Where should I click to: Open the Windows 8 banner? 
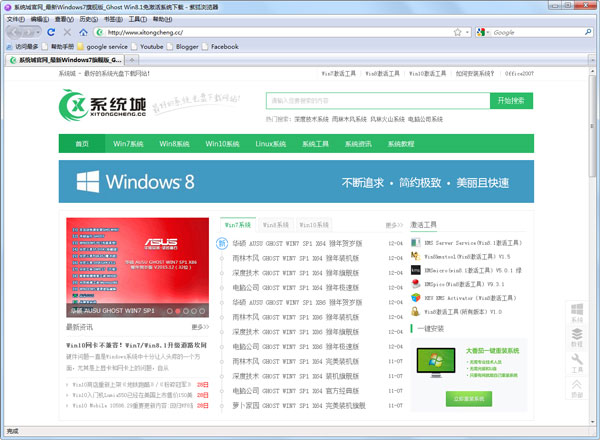click(296, 181)
